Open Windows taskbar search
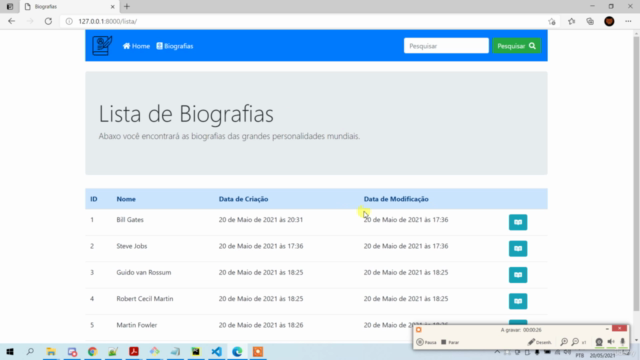The image size is (640, 360). click(30, 351)
